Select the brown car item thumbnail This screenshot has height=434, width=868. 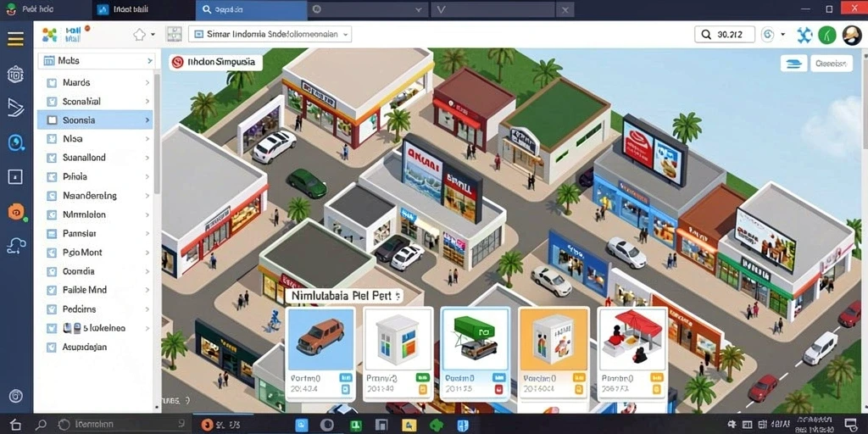[320, 339]
